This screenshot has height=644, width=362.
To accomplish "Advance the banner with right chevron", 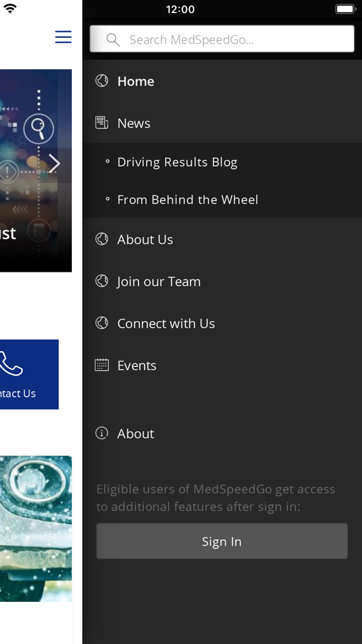I will 55,163.
